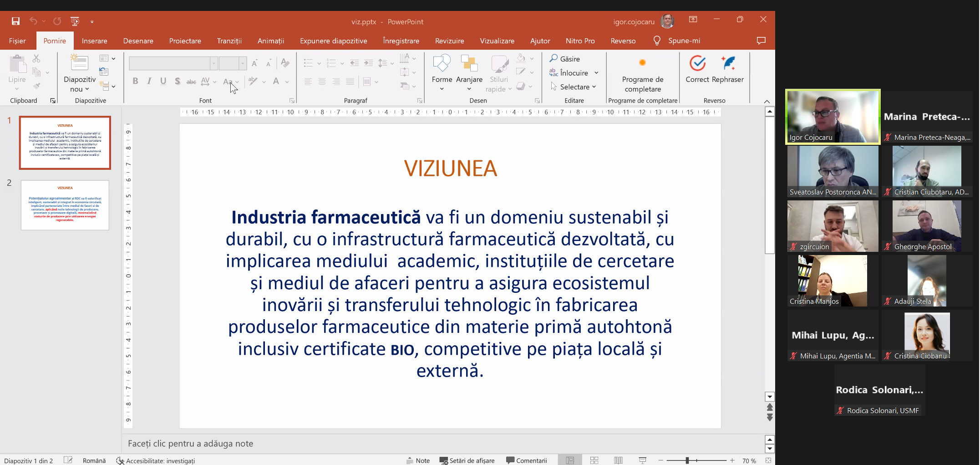Select slide 2 thumbnail in panel

pos(65,205)
